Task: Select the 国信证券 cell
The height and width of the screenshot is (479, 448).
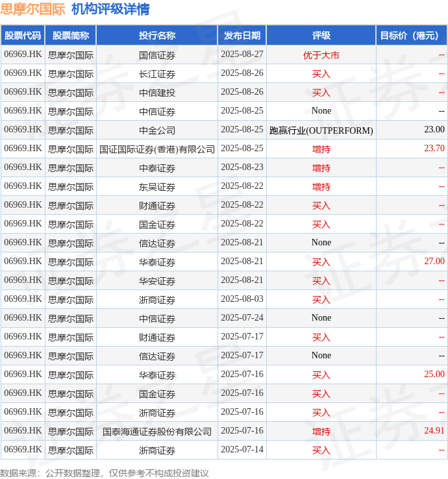Action: [x=157, y=55]
